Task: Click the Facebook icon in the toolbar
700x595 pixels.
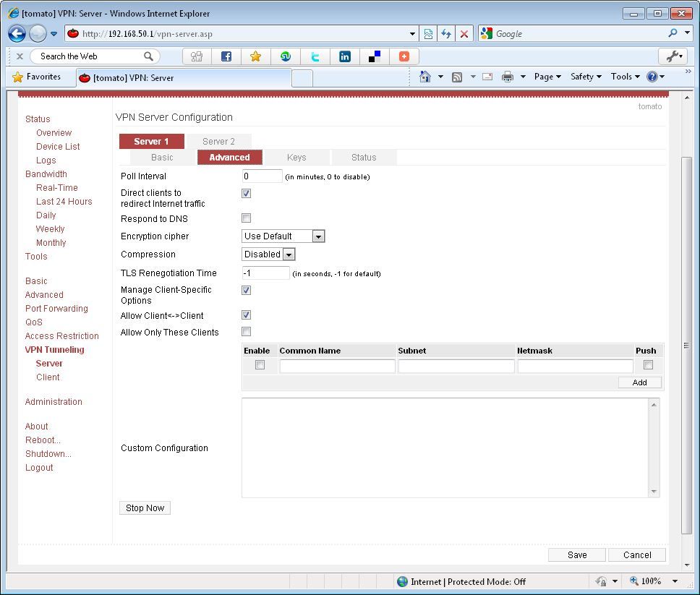Action: point(226,56)
